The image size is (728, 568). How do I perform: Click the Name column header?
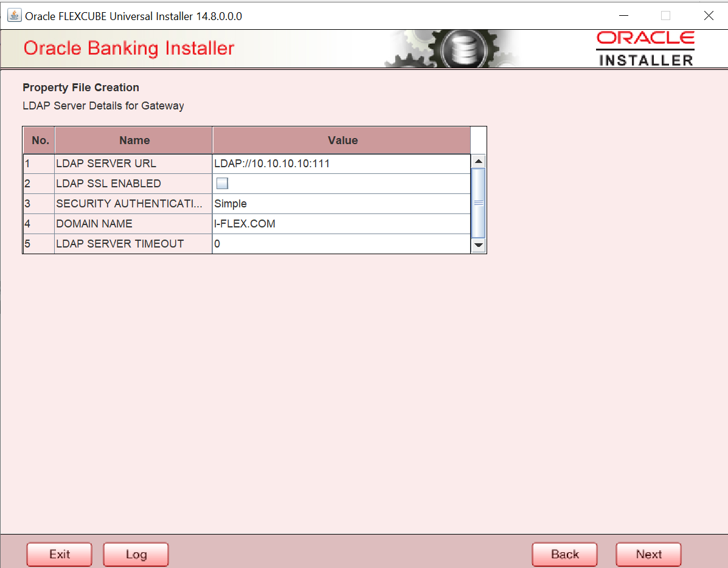(x=134, y=140)
